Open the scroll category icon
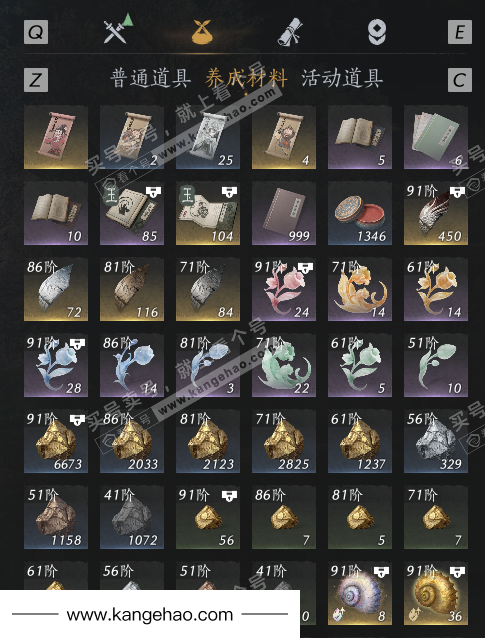The width and height of the screenshot is (485, 638). pyautogui.click(x=290, y=32)
